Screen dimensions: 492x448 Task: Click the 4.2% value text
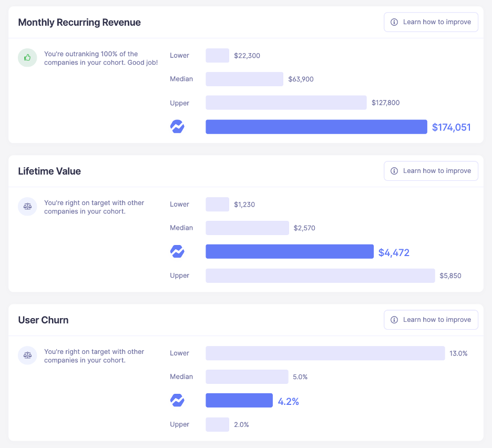click(289, 401)
